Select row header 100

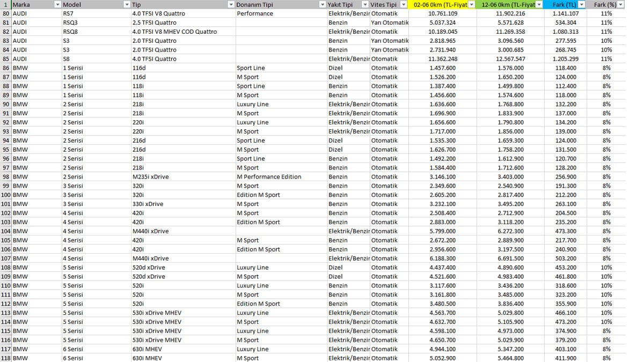[5, 195]
